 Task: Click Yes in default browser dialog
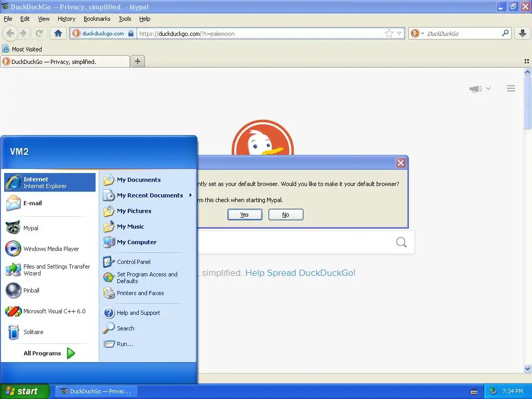tap(245, 215)
